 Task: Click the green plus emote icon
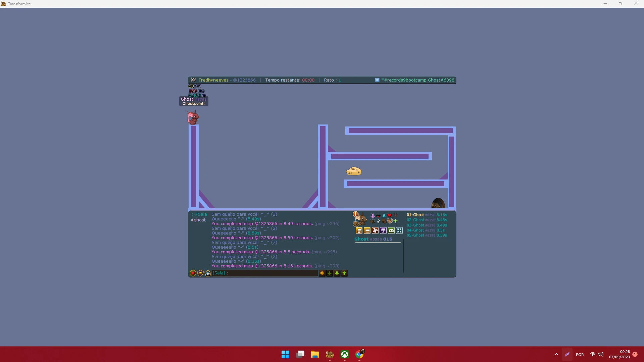pos(395,221)
